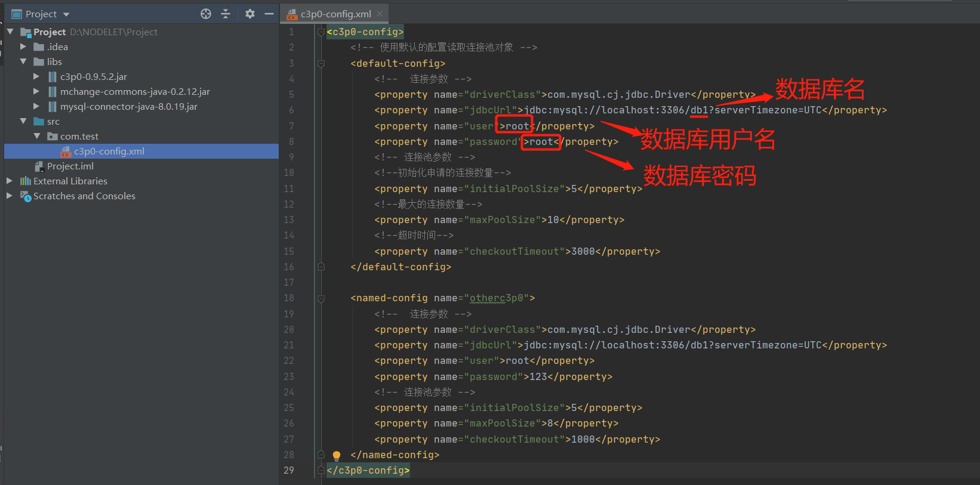Collapse the libs folder arrow
The height and width of the screenshot is (485, 980).
(x=23, y=61)
